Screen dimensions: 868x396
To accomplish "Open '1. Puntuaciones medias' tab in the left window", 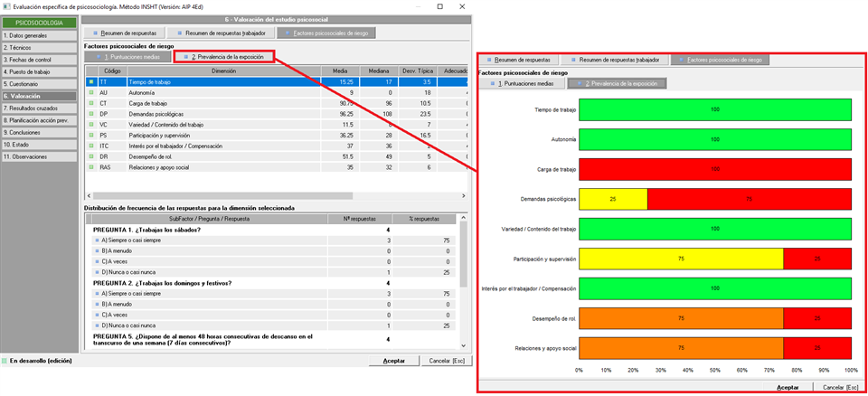I will (x=126, y=56).
